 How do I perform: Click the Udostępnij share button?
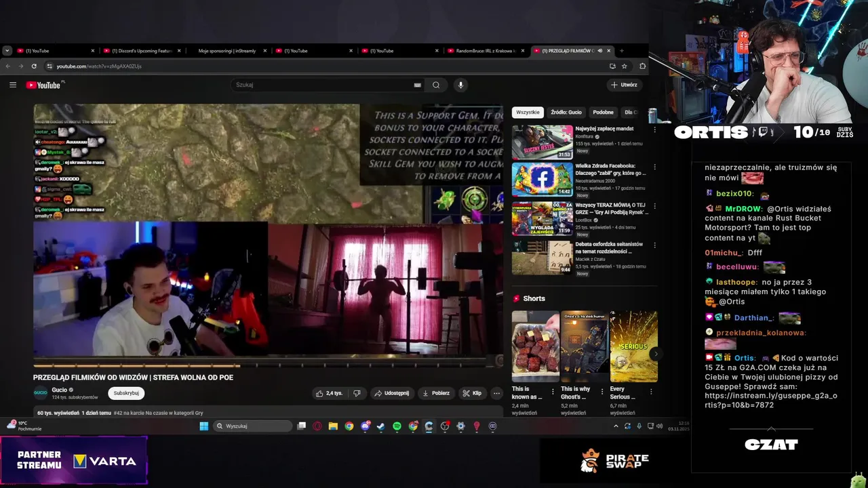click(391, 393)
